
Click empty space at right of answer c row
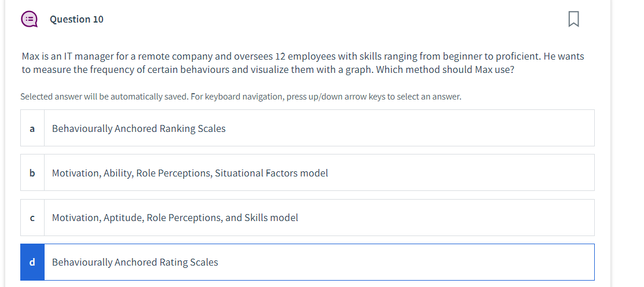coord(463,218)
